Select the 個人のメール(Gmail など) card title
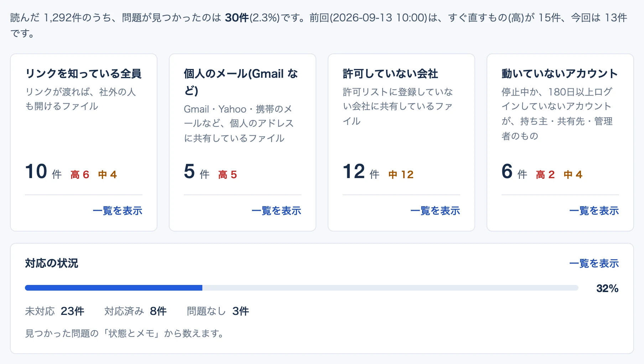The width and height of the screenshot is (644, 364). point(241,82)
